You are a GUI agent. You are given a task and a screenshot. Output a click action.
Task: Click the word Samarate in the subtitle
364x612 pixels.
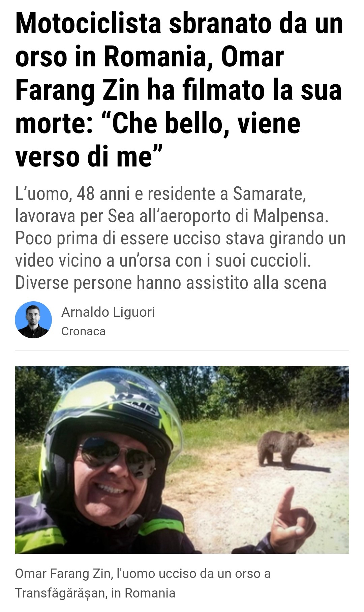[269, 193]
